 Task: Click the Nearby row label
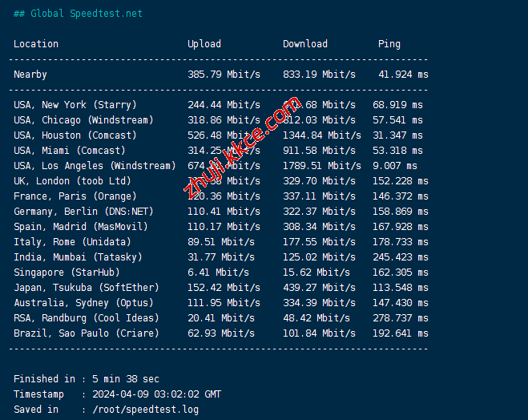click(30, 75)
